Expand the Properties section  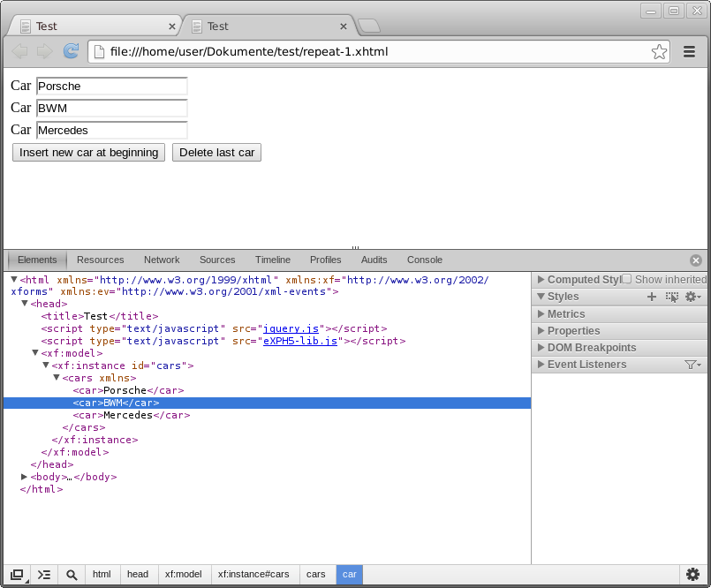(x=541, y=330)
